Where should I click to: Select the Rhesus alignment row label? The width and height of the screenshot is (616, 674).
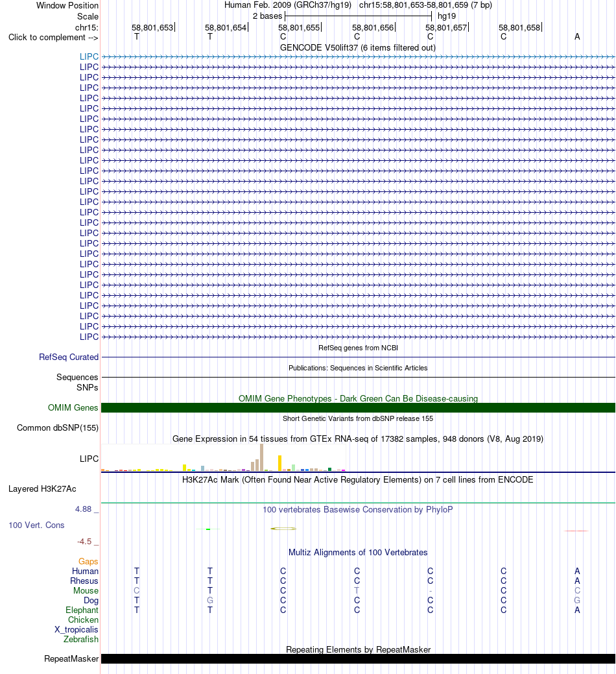[x=84, y=581]
